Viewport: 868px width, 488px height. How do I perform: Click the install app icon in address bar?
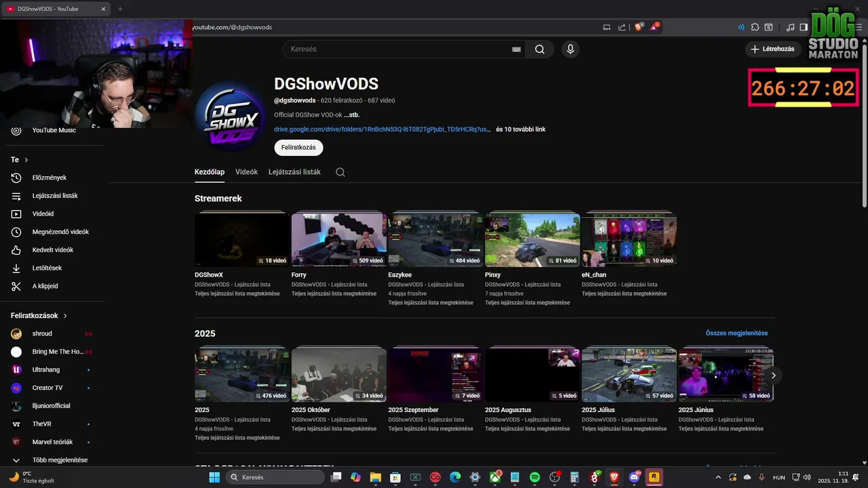click(607, 27)
